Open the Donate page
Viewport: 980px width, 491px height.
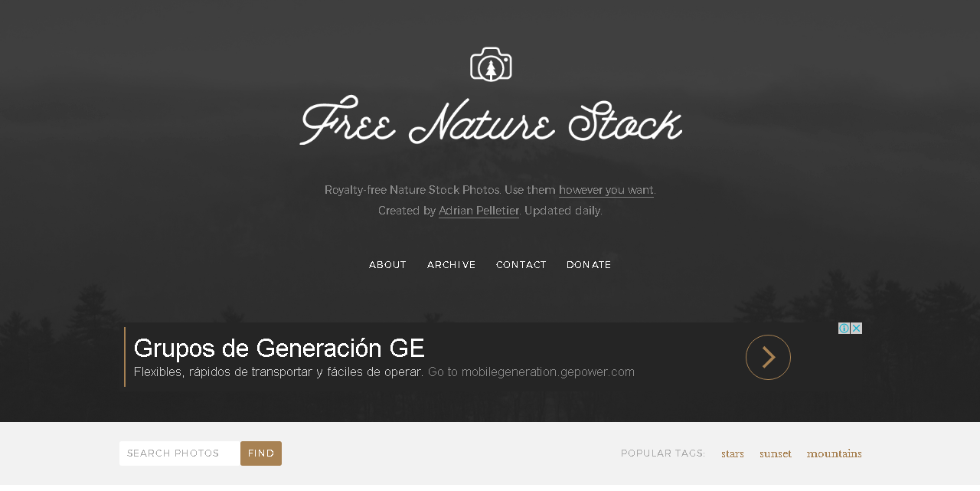pyautogui.click(x=589, y=265)
